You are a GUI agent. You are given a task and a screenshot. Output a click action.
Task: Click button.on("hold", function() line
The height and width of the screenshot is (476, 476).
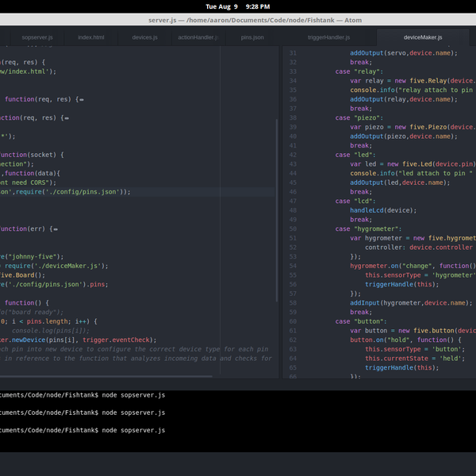tap(405, 340)
